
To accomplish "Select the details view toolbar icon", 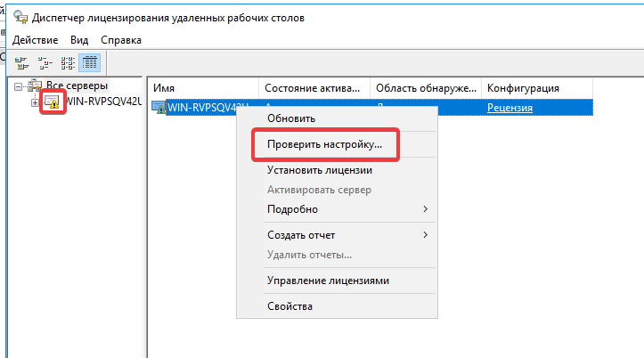I will coord(89,62).
